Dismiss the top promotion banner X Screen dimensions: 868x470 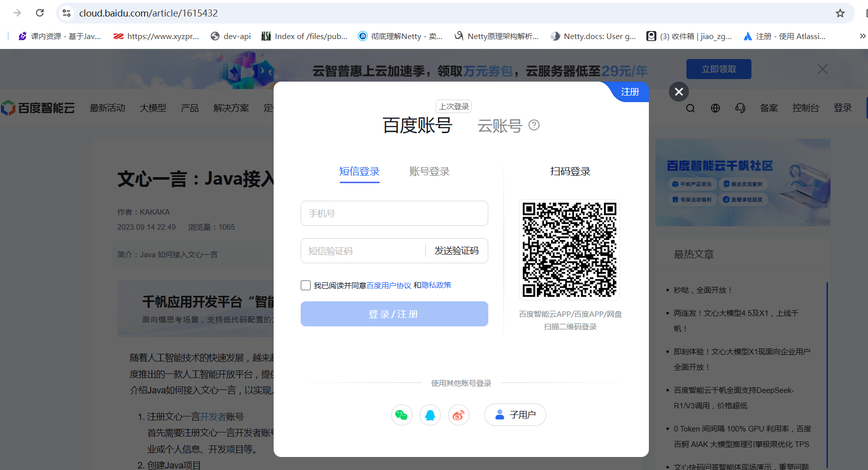tap(822, 69)
